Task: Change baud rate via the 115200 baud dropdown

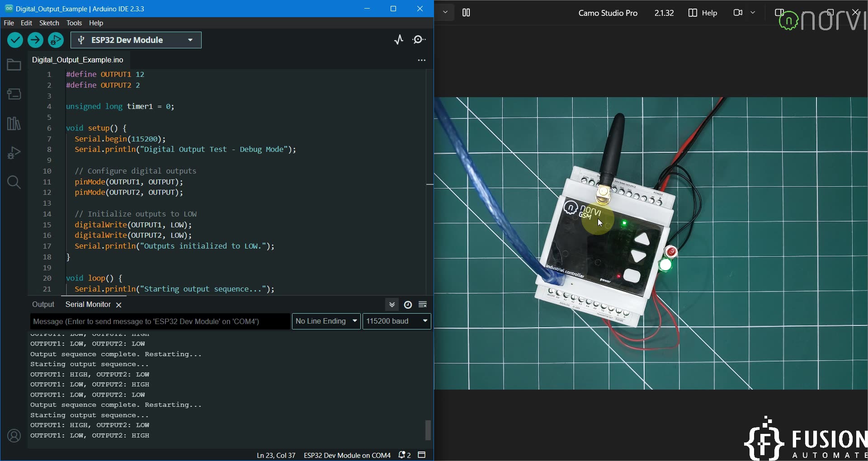Action: [x=396, y=321]
